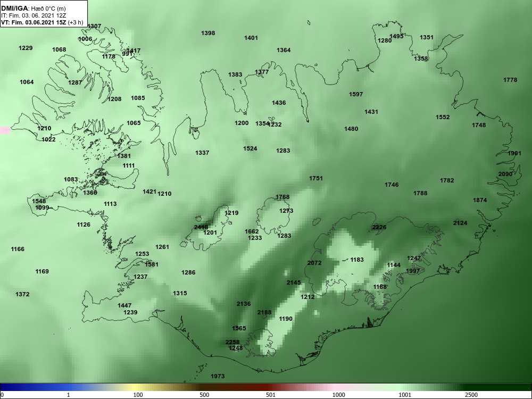
Task: Click the map value 2418
Action: click(201, 227)
